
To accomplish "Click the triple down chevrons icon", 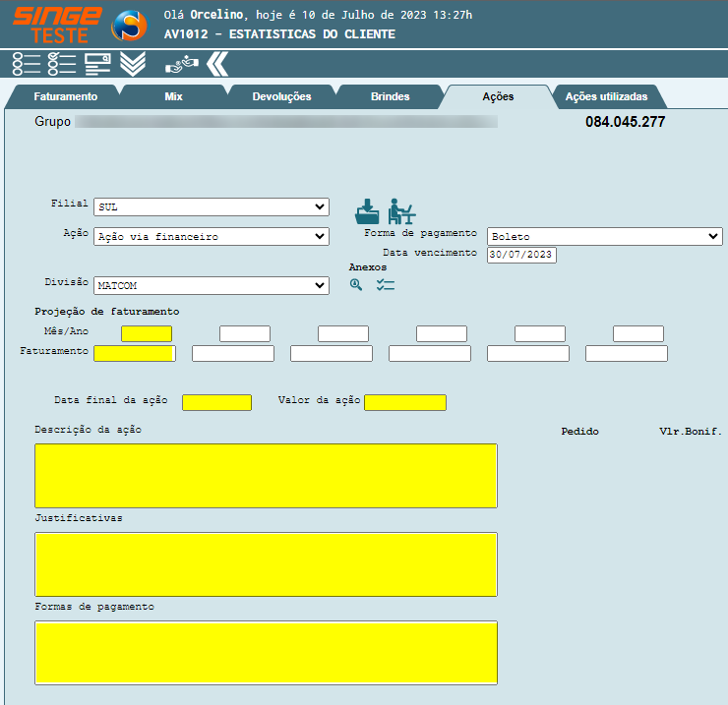I will [133, 64].
